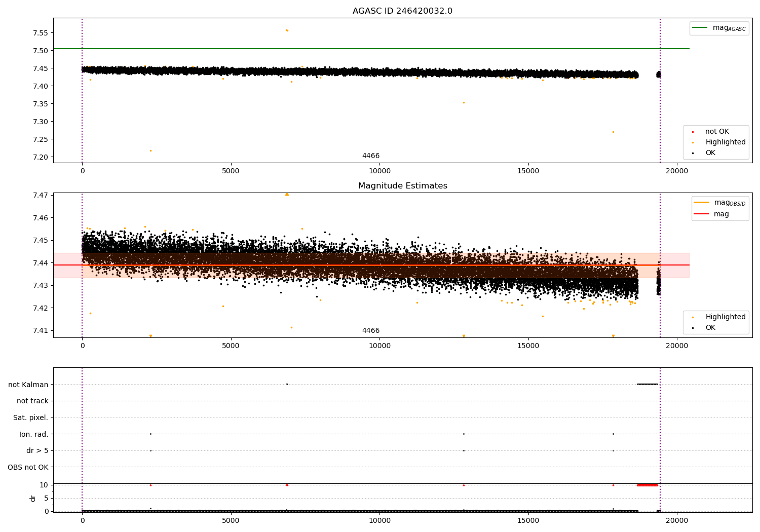
Task: Select 'Highlighted' legend entry in the middle plot
Action: 718,317
